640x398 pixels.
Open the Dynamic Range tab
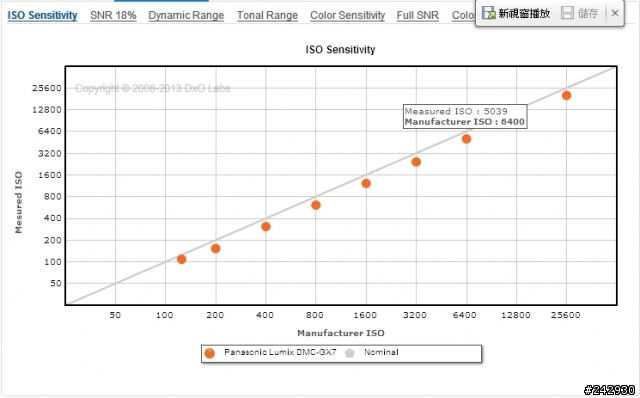pyautogui.click(x=186, y=16)
